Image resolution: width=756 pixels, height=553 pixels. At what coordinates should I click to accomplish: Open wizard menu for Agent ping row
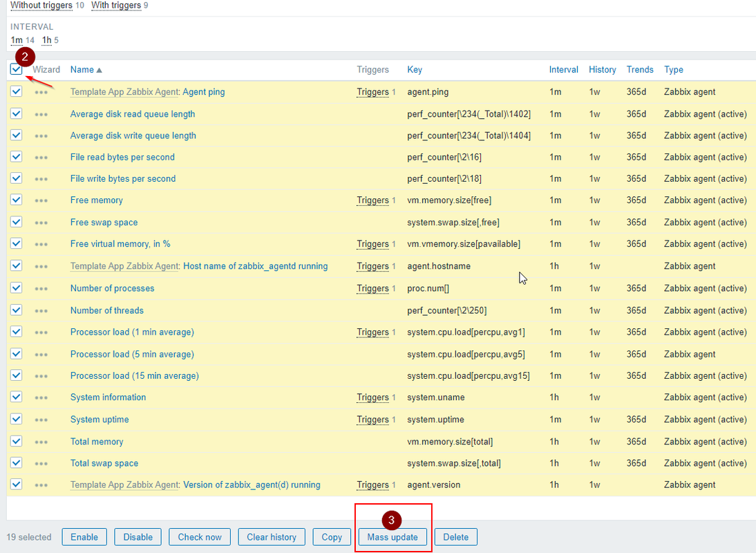tap(41, 92)
